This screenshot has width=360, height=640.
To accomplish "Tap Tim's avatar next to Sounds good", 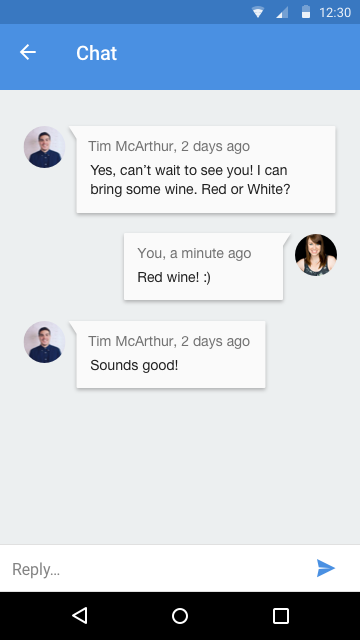I will point(44,342).
